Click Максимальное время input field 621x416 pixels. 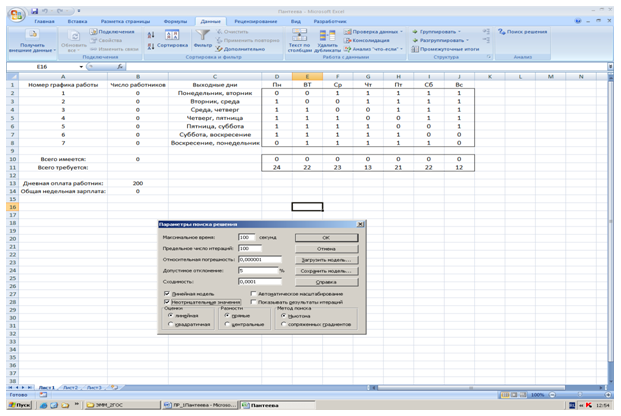pyautogui.click(x=246, y=237)
